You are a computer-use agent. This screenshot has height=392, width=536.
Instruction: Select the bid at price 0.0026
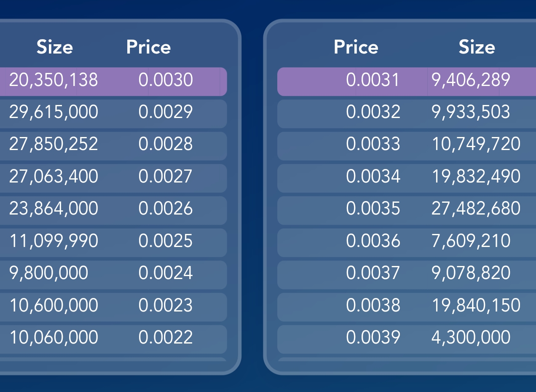click(x=113, y=210)
